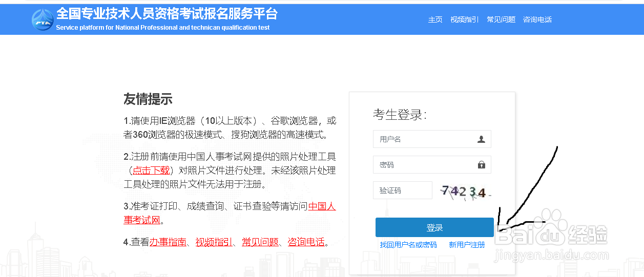644x277 pixels.
Task: Click the PTA logo icon in header
Action: tap(43, 19)
